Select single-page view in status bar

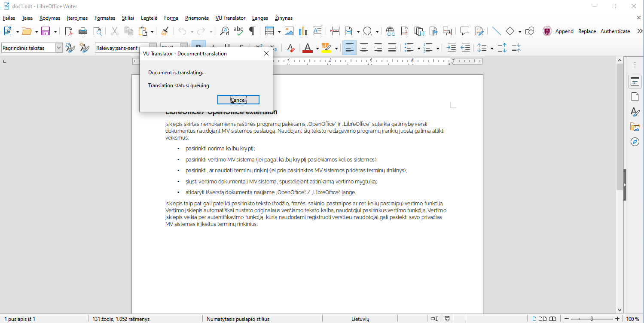(x=534, y=319)
